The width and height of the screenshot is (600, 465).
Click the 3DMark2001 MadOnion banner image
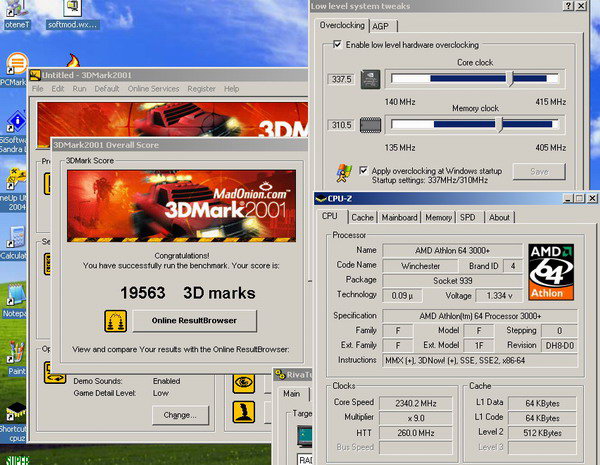pos(181,206)
